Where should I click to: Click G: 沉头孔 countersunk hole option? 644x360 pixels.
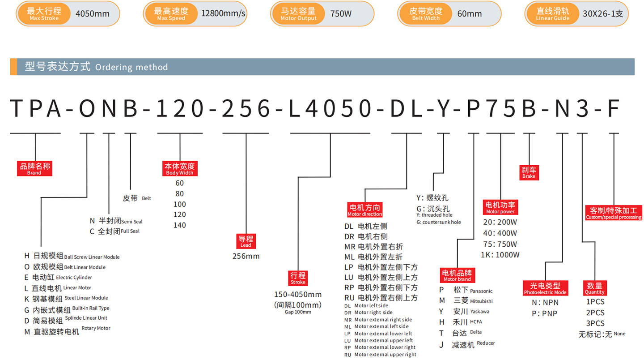(x=433, y=208)
